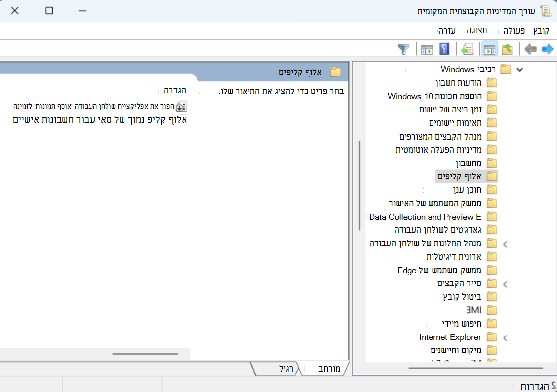The image size is (557, 392).
Task: Click the folder icon next to רכיבי Windows
Action: 506,69
